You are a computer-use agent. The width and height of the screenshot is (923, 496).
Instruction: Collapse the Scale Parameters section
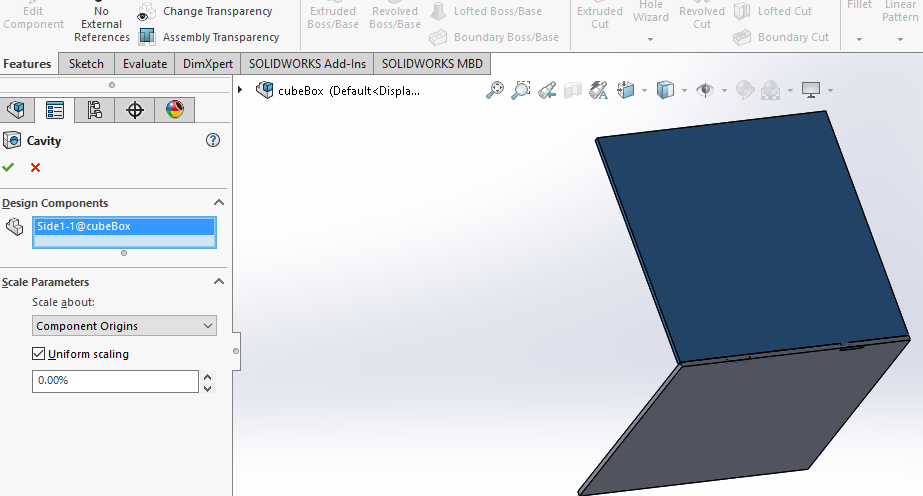(219, 281)
